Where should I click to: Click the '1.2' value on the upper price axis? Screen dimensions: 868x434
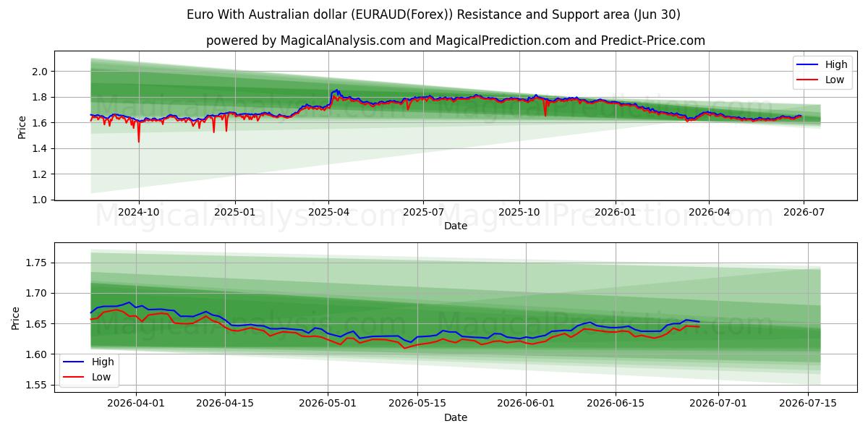[x=40, y=174]
